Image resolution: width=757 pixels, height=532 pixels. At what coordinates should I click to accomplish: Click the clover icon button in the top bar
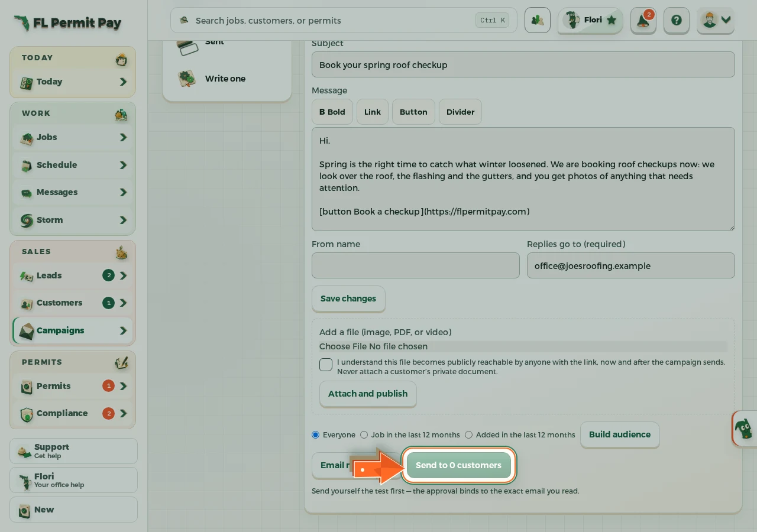[x=538, y=21]
